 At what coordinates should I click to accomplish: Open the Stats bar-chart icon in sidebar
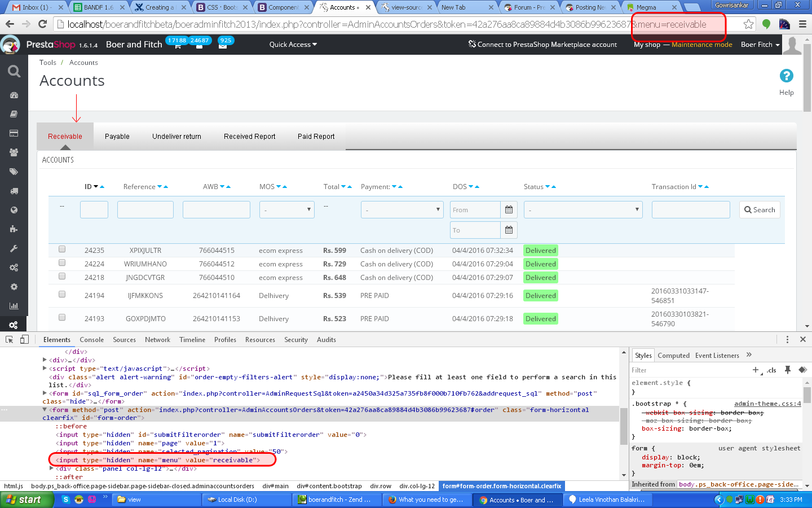(x=14, y=306)
